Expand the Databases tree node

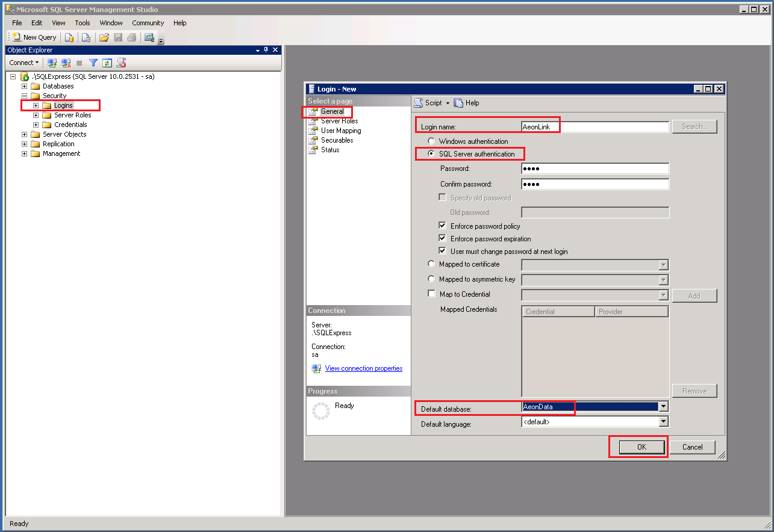[x=25, y=86]
